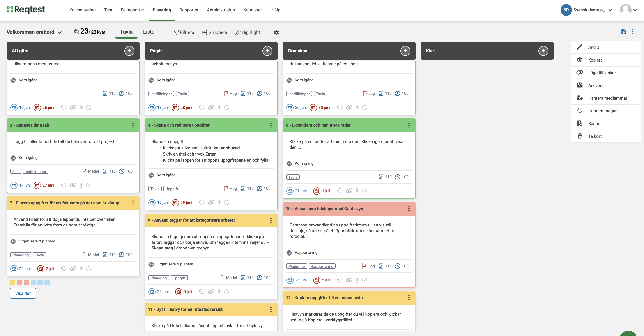Click the first red collapsed card swatch

[x=19, y=283]
